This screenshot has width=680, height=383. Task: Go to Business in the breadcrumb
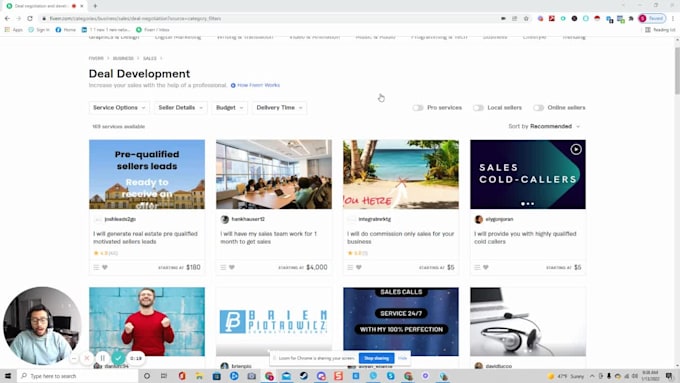tap(123, 58)
